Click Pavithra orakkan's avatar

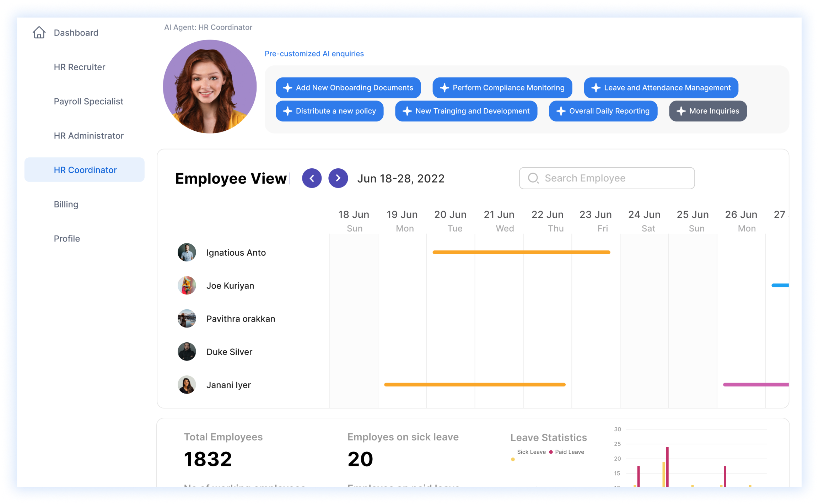point(187,319)
